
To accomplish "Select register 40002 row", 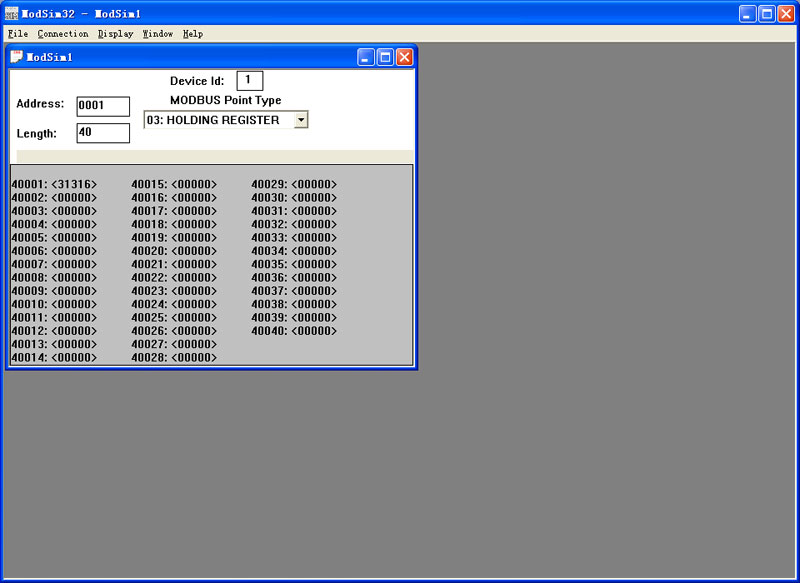I will coord(54,197).
